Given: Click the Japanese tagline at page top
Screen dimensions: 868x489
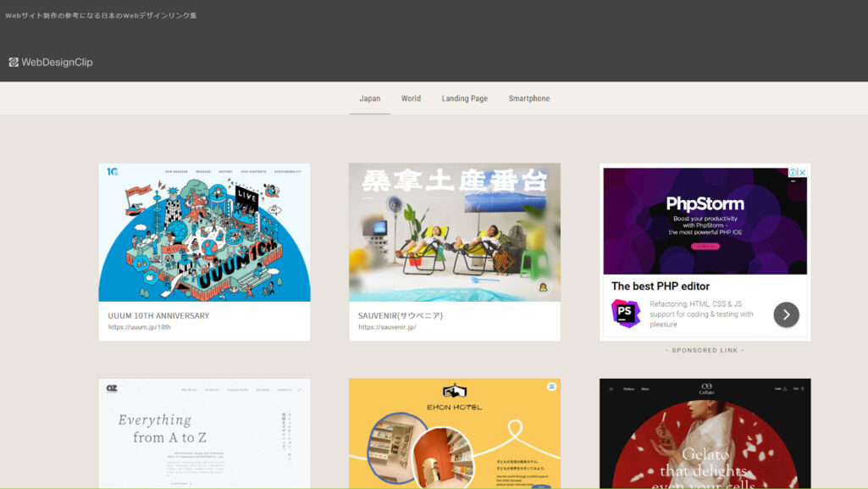Looking at the screenshot, I should tap(101, 15).
